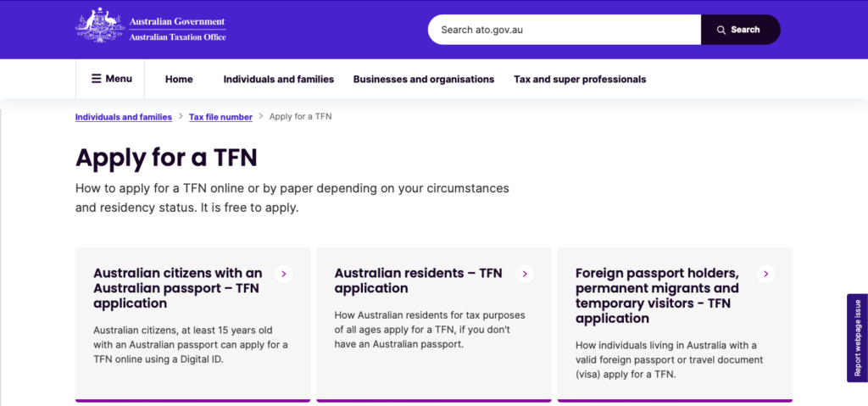Click the hamburger icon beside Menu

(x=97, y=79)
